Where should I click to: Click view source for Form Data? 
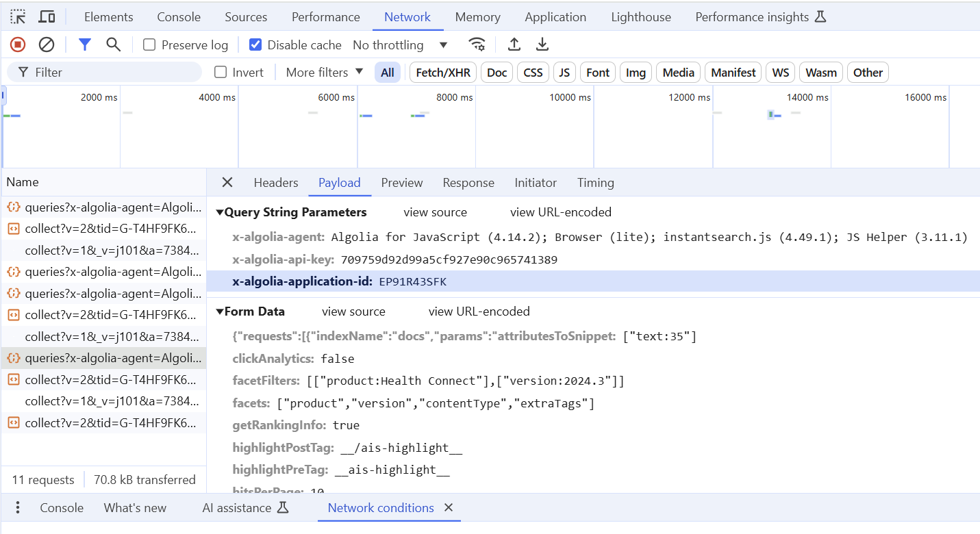coord(353,311)
